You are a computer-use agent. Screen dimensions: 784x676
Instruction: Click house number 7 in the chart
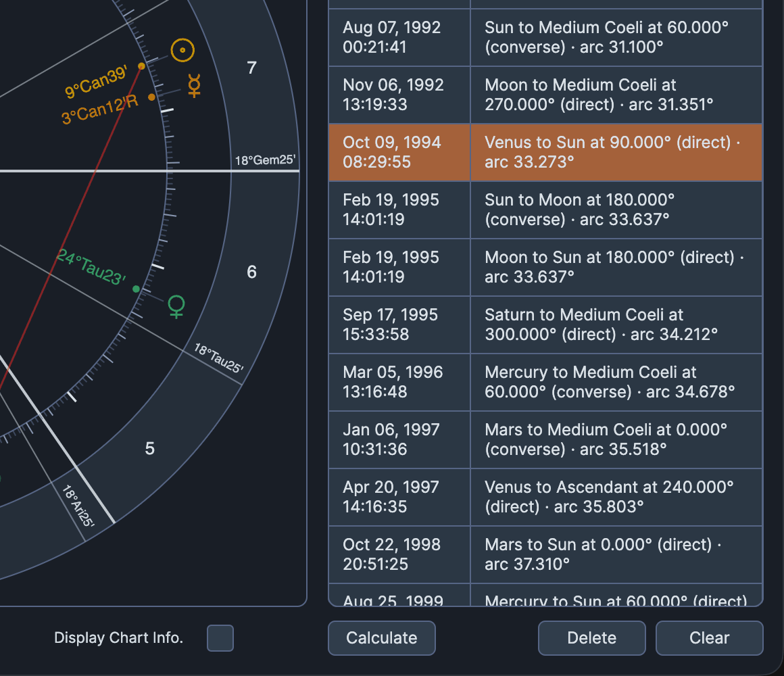pyautogui.click(x=251, y=68)
